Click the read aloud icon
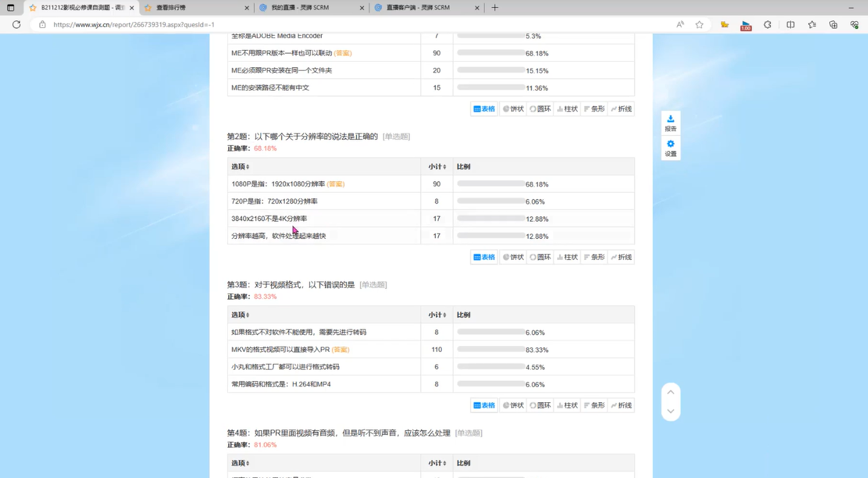The height and width of the screenshot is (478, 868). [x=680, y=25]
